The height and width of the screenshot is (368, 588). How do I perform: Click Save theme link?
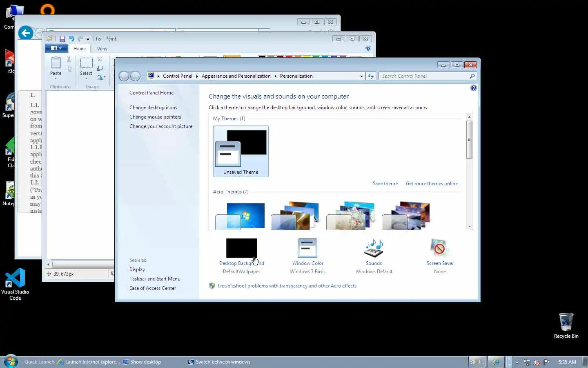click(385, 184)
